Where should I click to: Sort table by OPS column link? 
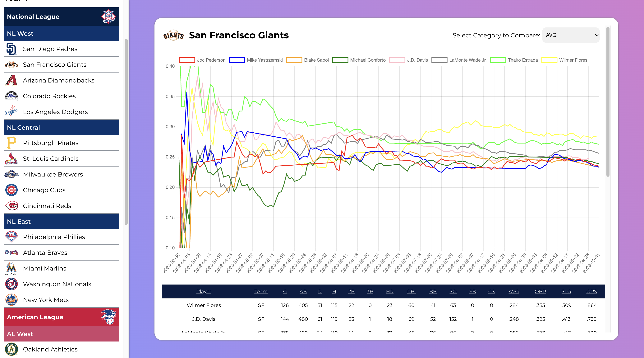coord(591,291)
